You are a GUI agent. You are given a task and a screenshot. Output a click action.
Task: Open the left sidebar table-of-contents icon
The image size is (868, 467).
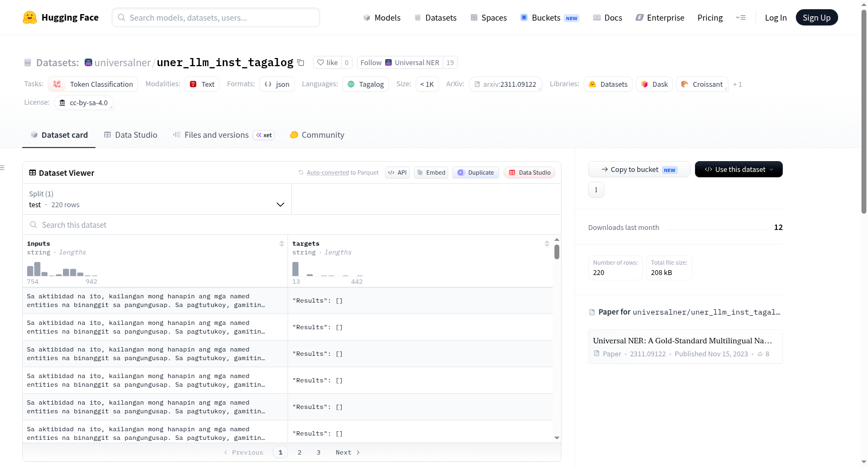[x=2, y=168]
